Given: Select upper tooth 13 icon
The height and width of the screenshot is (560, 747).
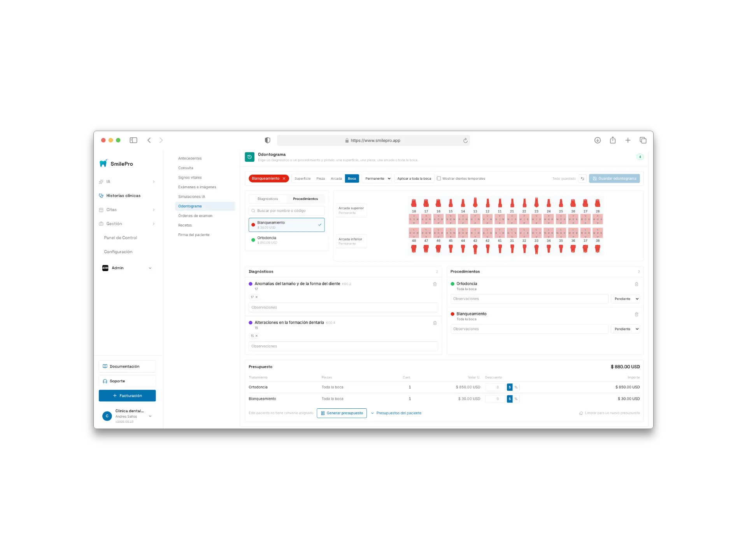Looking at the screenshot, I should 475,202.
